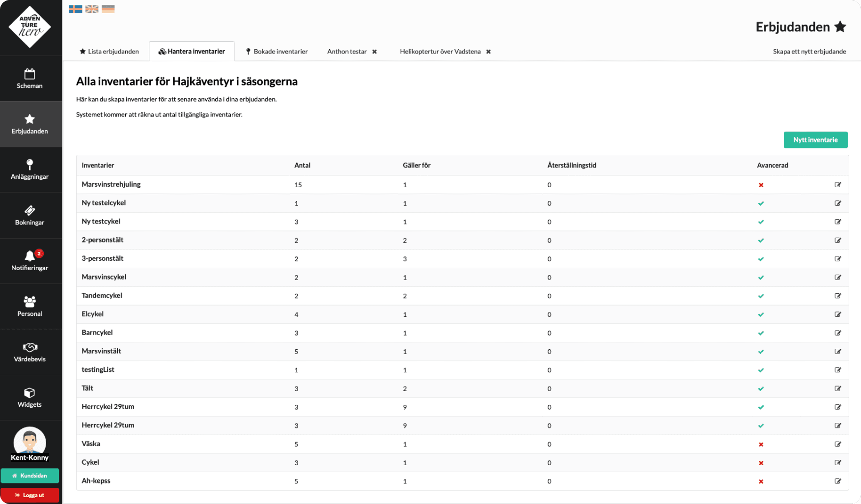The width and height of the screenshot is (861, 504).
Task: Open Anläggningar in the sidebar
Action: (x=29, y=169)
